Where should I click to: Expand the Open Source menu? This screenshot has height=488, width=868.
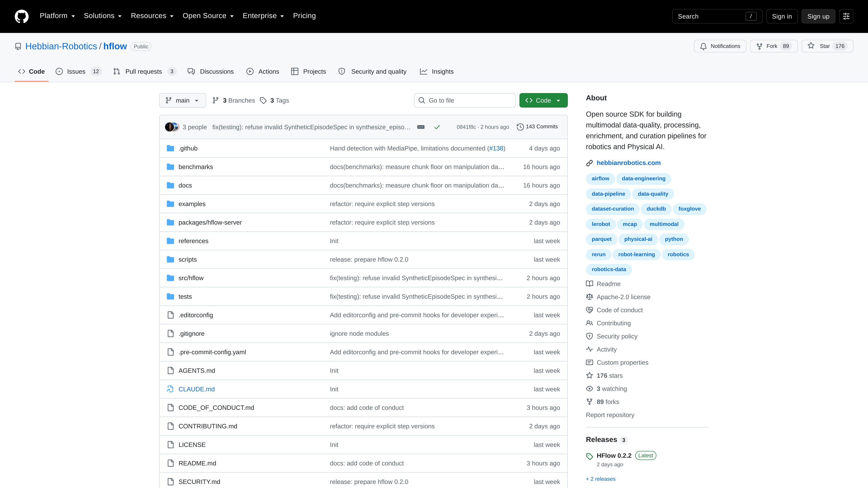(208, 16)
